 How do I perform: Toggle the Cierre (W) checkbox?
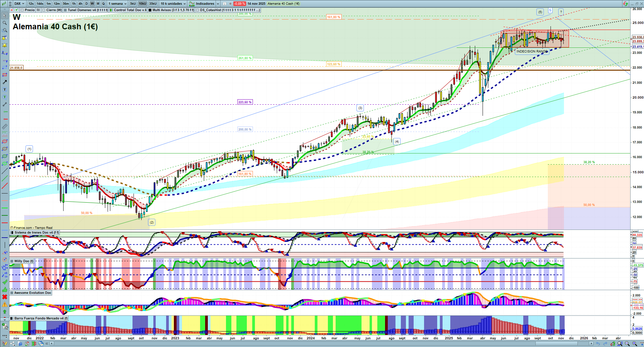coord(44,10)
